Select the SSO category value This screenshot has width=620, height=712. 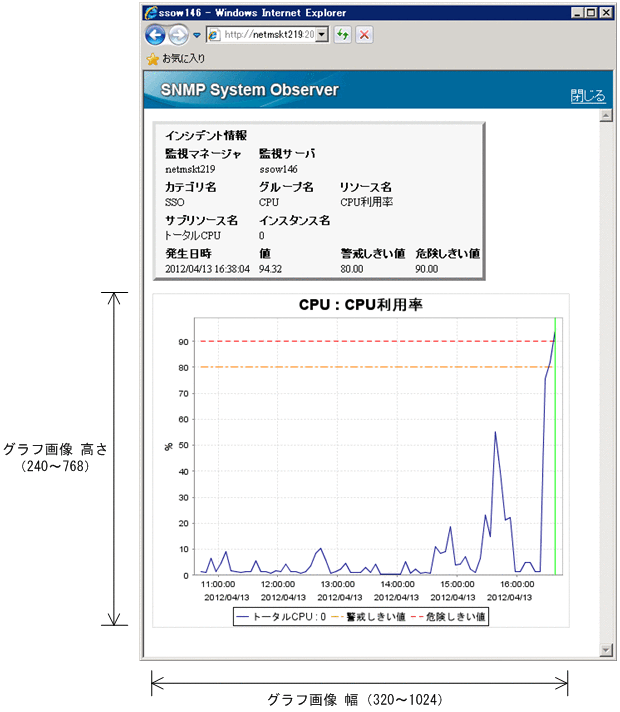coord(174,203)
